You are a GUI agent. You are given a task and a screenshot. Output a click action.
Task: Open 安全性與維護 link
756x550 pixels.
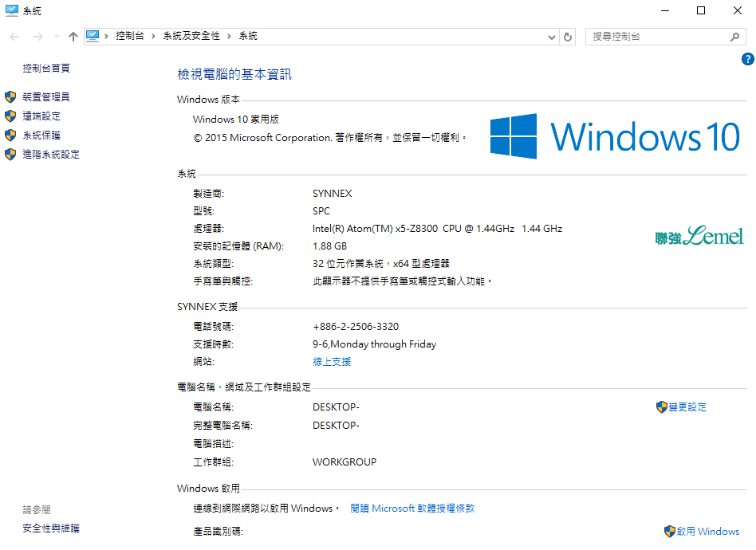coord(51,528)
